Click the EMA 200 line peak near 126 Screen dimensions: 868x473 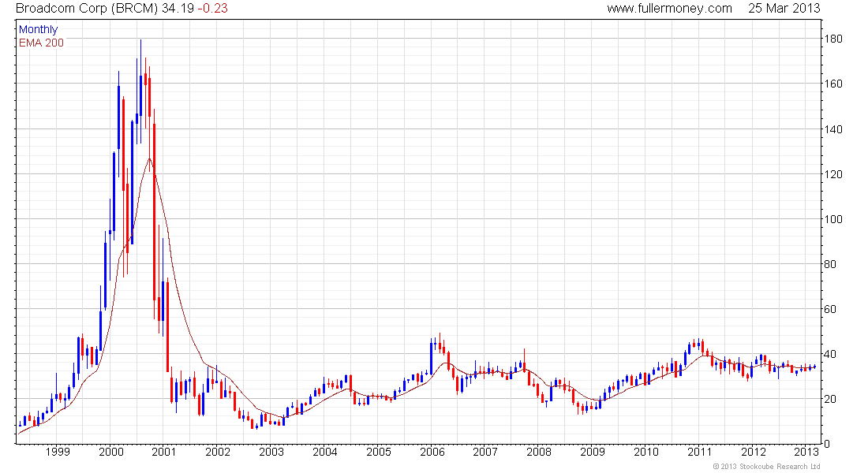[x=149, y=159]
